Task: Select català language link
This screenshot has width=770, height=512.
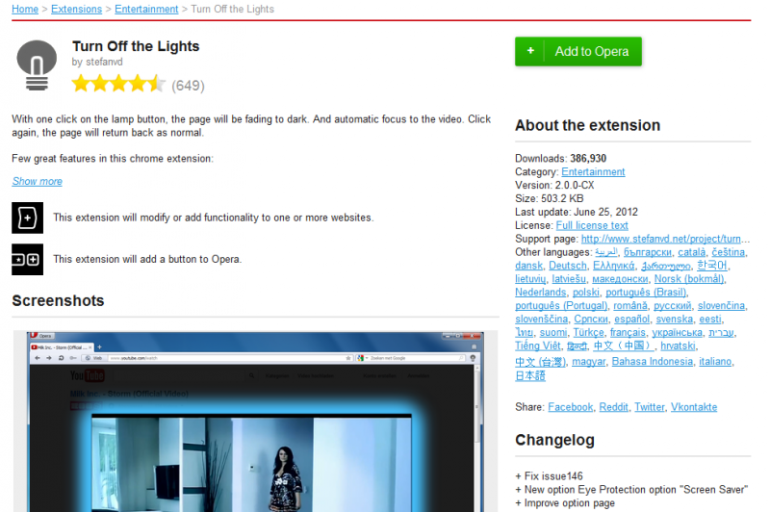Action: [x=691, y=252]
